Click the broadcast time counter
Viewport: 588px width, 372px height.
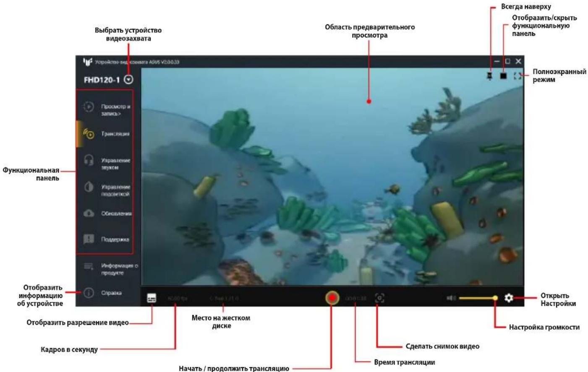(x=355, y=298)
